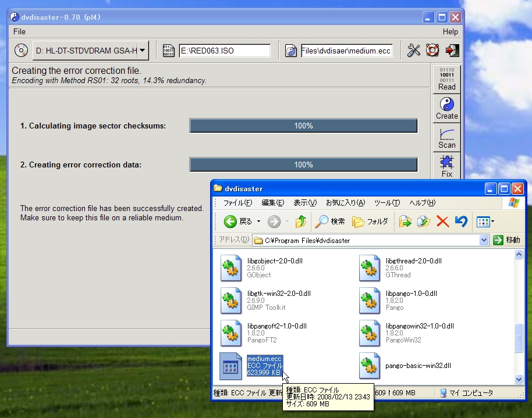
Task: Select the libpango-1.0-0.dll file icon
Action: (370, 301)
